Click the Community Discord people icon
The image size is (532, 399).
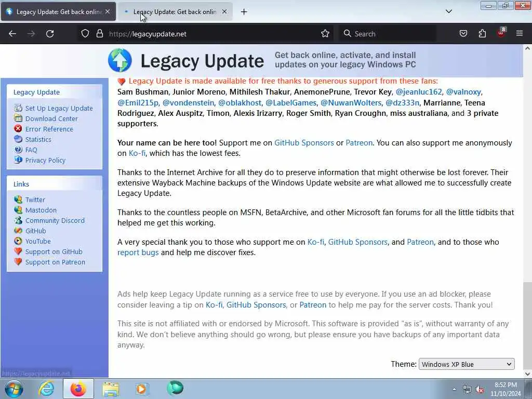pos(18,220)
